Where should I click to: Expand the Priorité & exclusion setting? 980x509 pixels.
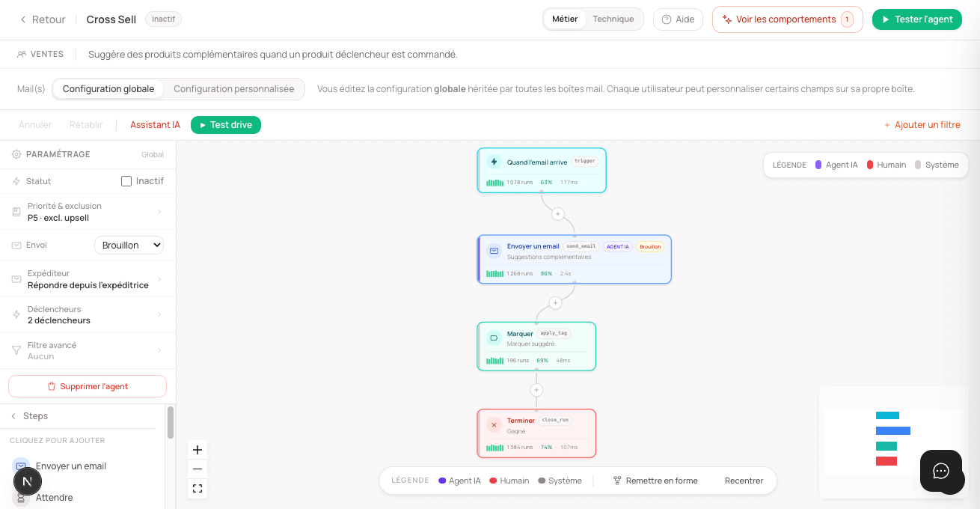[88, 212]
